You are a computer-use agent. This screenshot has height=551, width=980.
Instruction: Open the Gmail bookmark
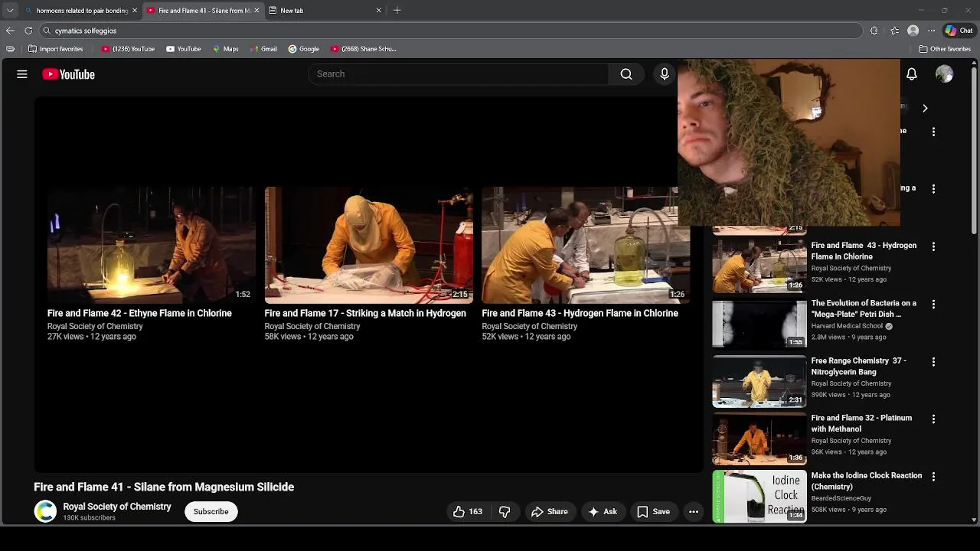click(x=263, y=49)
